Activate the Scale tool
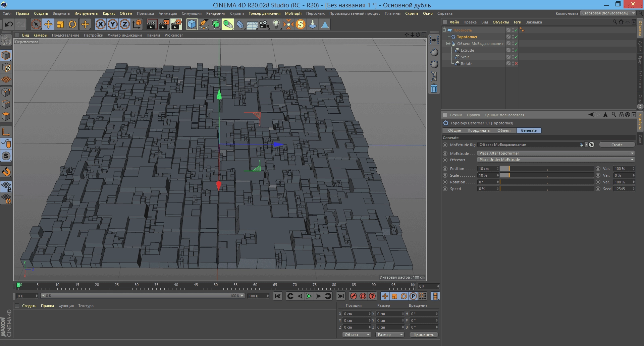 [60, 24]
